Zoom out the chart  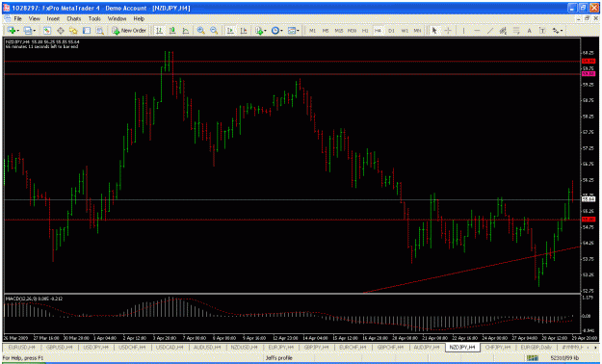click(x=214, y=31)
